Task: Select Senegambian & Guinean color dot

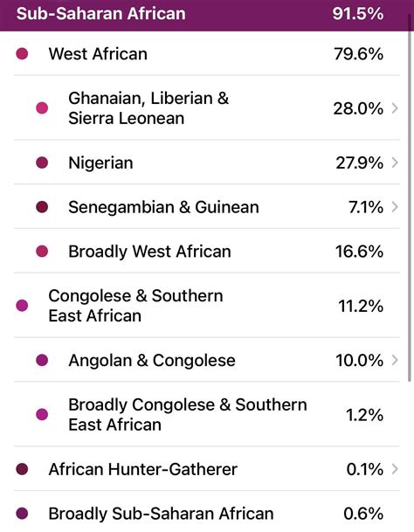Action: click(x=42, y=207)
